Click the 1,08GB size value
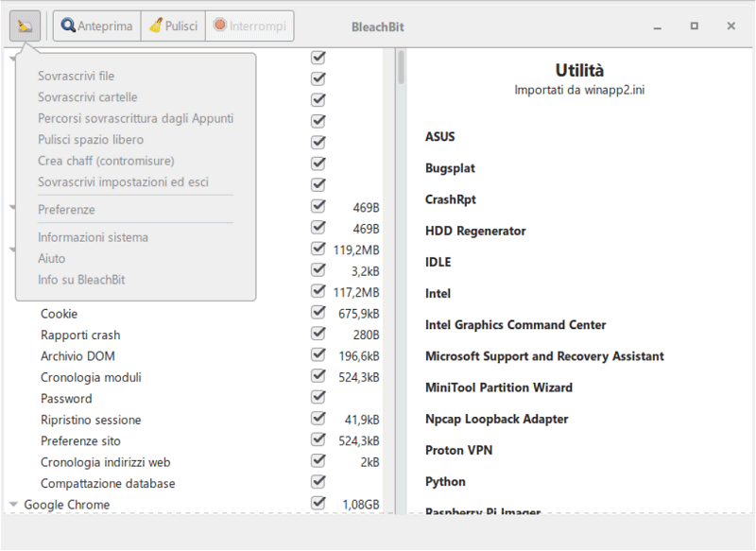Viewport: 756px width, 551px height. click(361, 505)
